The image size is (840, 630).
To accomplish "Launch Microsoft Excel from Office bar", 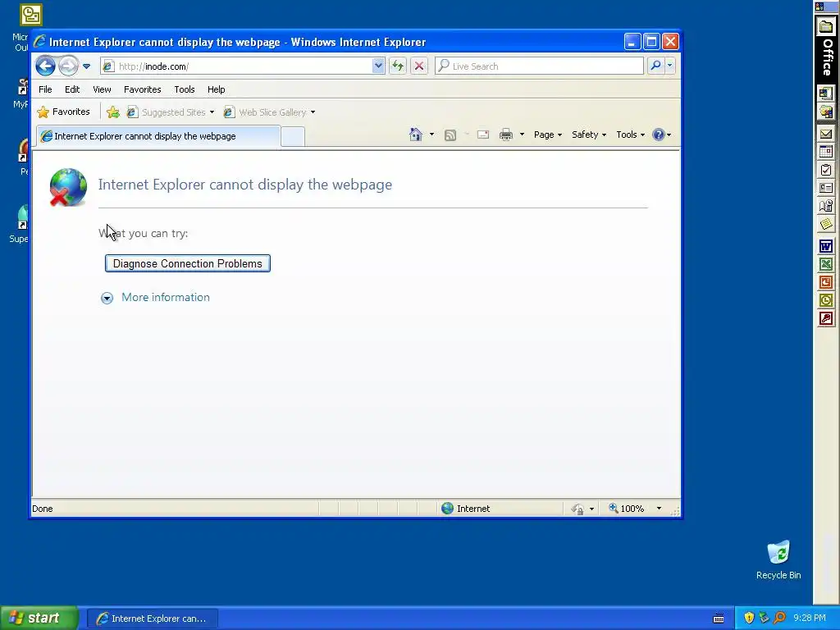I will 825,264.
